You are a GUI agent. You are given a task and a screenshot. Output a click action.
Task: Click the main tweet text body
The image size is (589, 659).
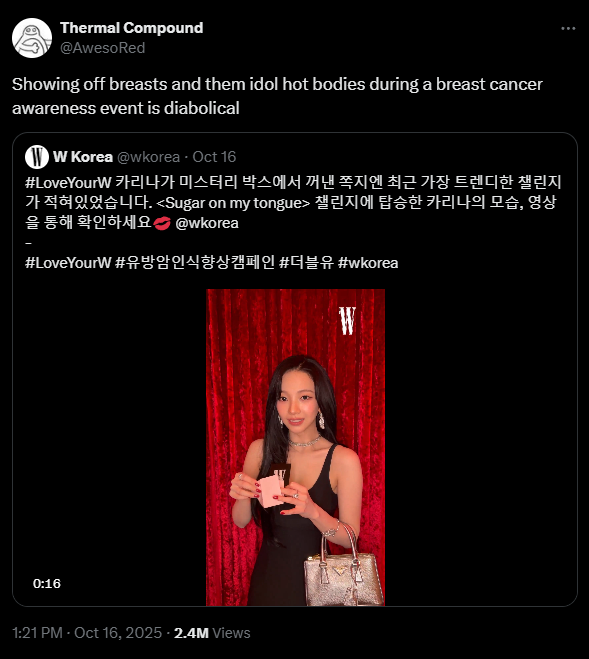277,96
